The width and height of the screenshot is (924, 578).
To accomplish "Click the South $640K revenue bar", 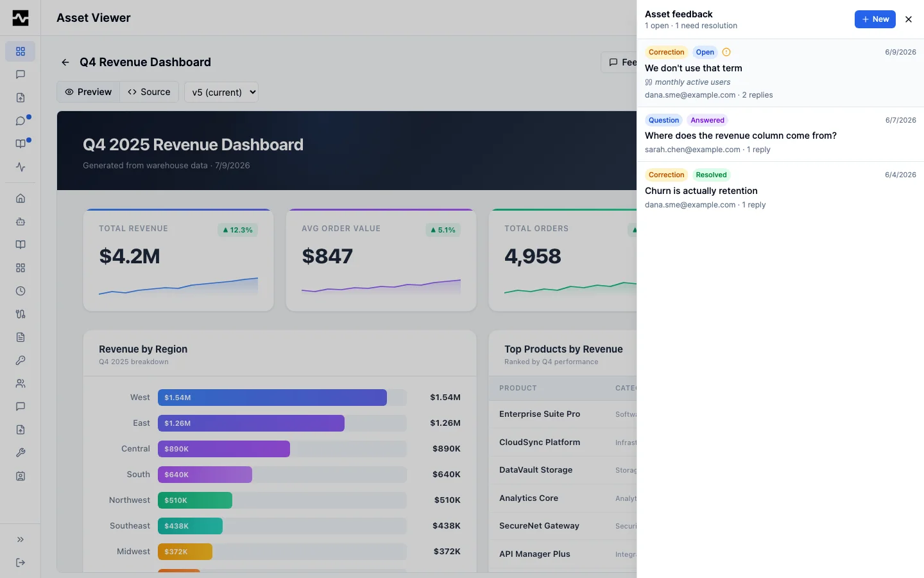I will 205,475.
